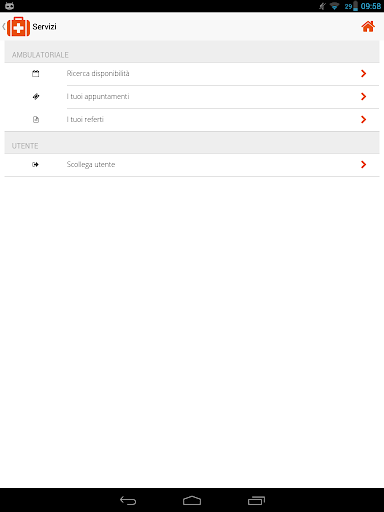The image size is (384, 512).
Task: Tap the ticket icon next to appuntamenti
Action: (36, 97)
